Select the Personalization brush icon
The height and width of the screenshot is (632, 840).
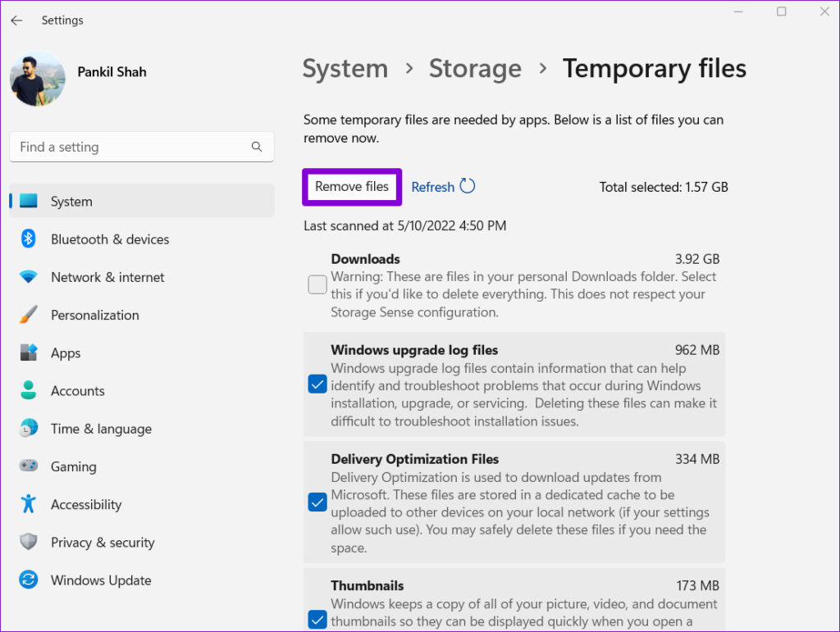coord(28,315)
